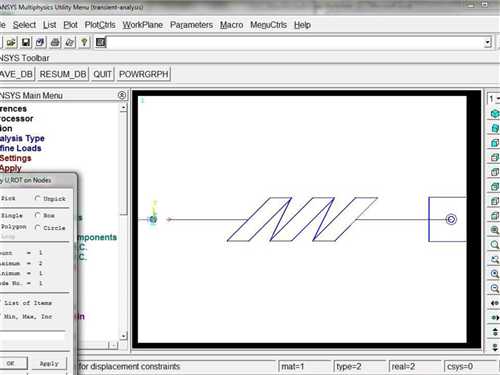Switch to Isometric View icon

[495, 113]
